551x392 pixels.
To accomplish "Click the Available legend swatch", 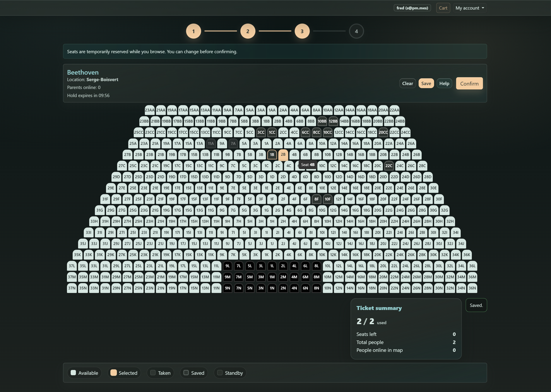I will (73, 373).
